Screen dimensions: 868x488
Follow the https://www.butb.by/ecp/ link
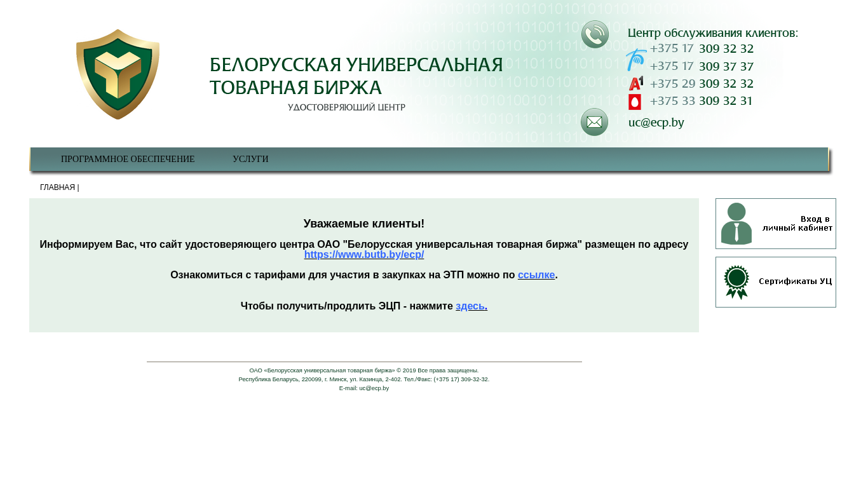(364, 255)
